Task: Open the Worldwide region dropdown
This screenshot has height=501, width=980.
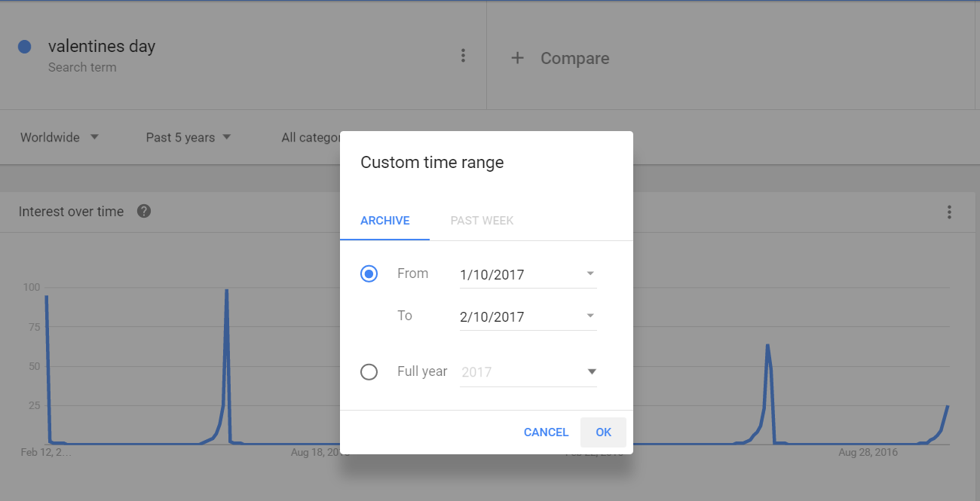Action: pyautogui.click(x=60, y=137)
